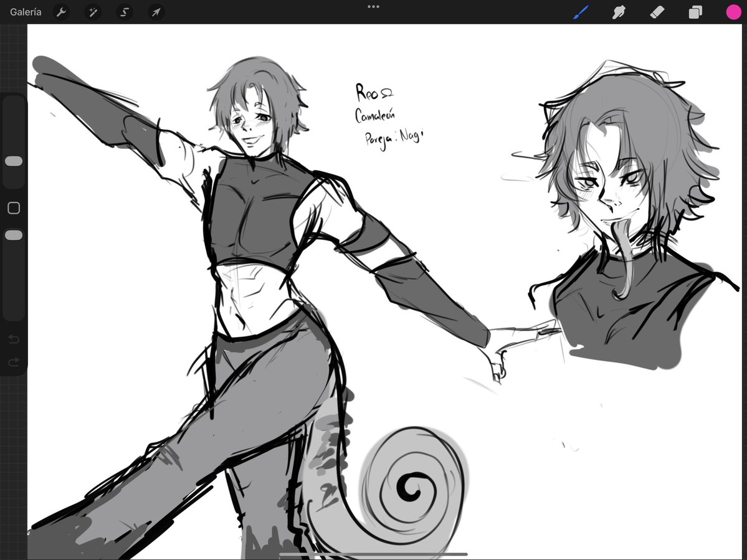Tap the handwritten 'Pareja: Nagi' note

pos(394,139)
